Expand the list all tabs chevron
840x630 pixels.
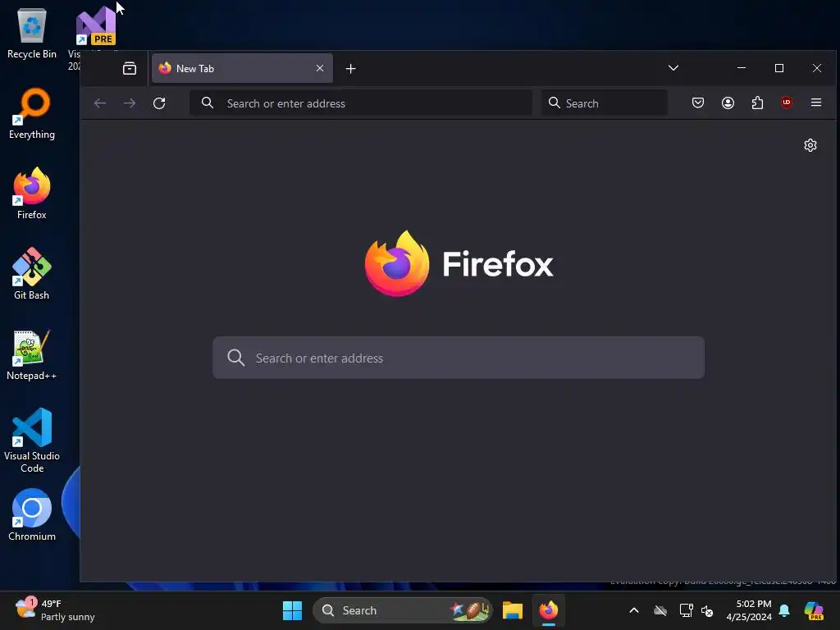point(673,68)
